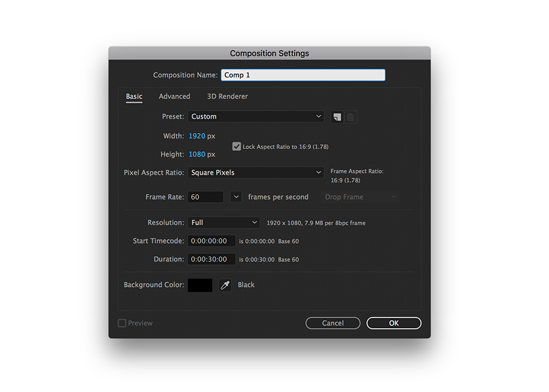Click the Composition Name field
Screen dimensions: 549x392
pos(303,75)
